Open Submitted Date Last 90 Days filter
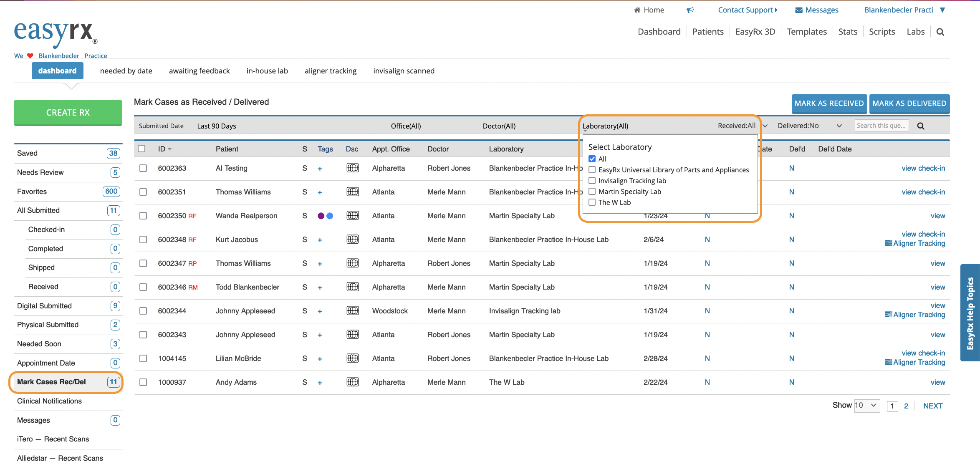Screen dimensions: 980x464 [217, 126]
